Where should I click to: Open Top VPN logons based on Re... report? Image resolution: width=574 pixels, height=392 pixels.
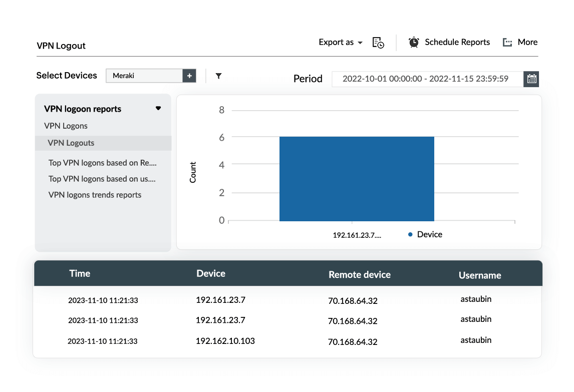(103, 163)
